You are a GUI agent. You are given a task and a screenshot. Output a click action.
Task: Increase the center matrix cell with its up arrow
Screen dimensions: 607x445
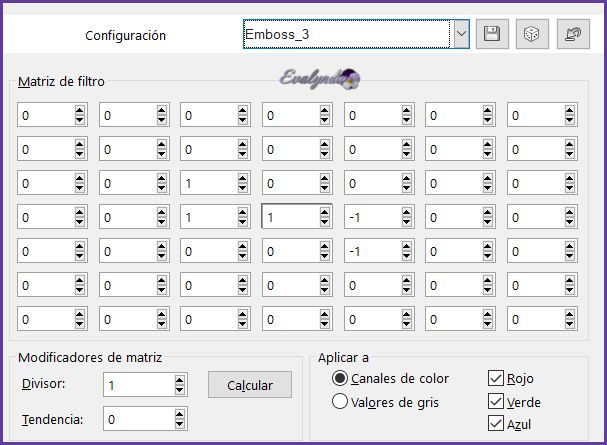pyautogui.click(x=324, y=212)
